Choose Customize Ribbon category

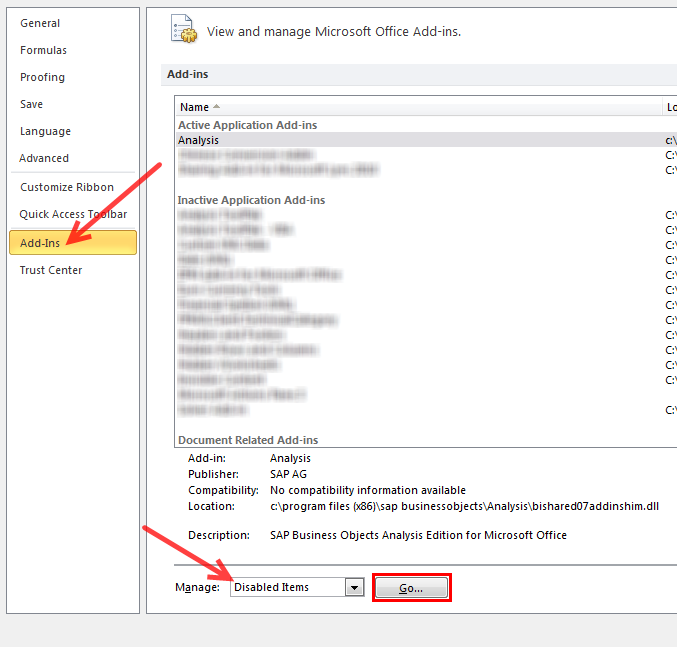coord(67,187)
